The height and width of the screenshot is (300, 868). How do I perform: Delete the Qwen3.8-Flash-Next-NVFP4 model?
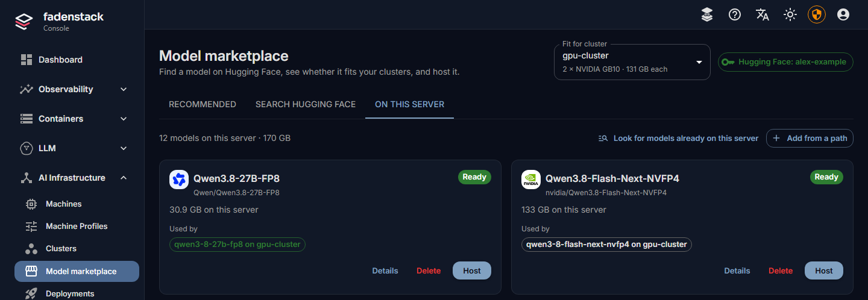point(781,271)
